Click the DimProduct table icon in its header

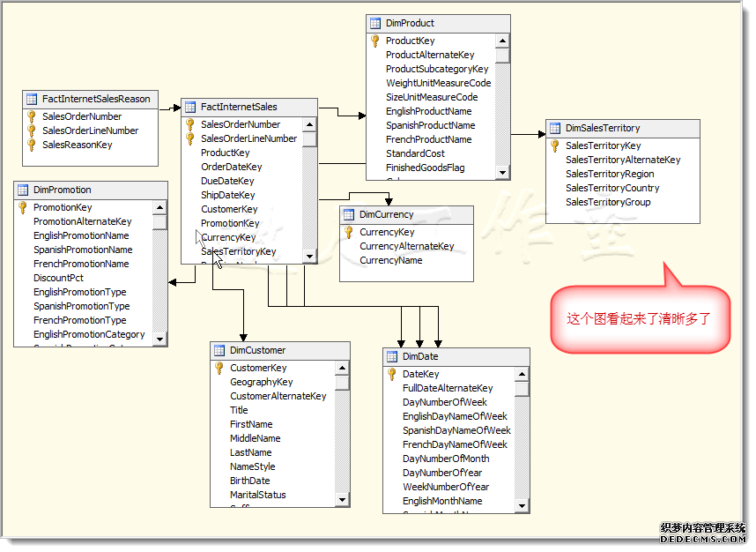375,23
